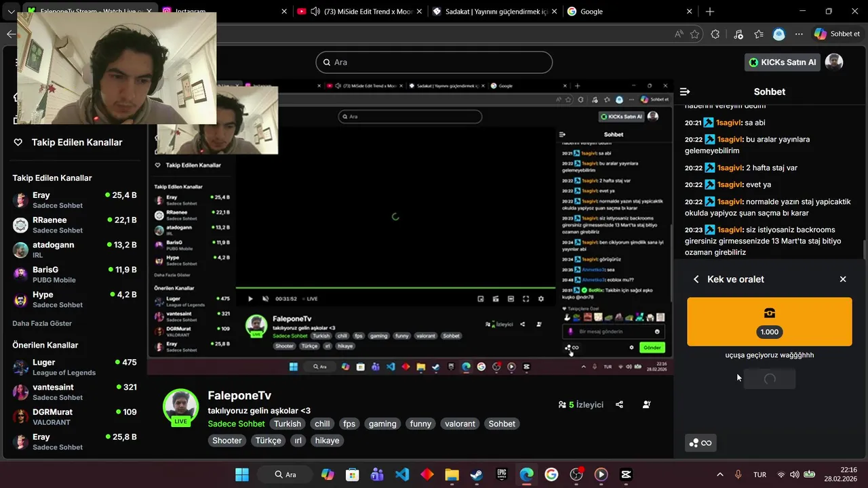Click the share icon next to viewer count
This screenshot has height=488, width=868.
[619, 405]
